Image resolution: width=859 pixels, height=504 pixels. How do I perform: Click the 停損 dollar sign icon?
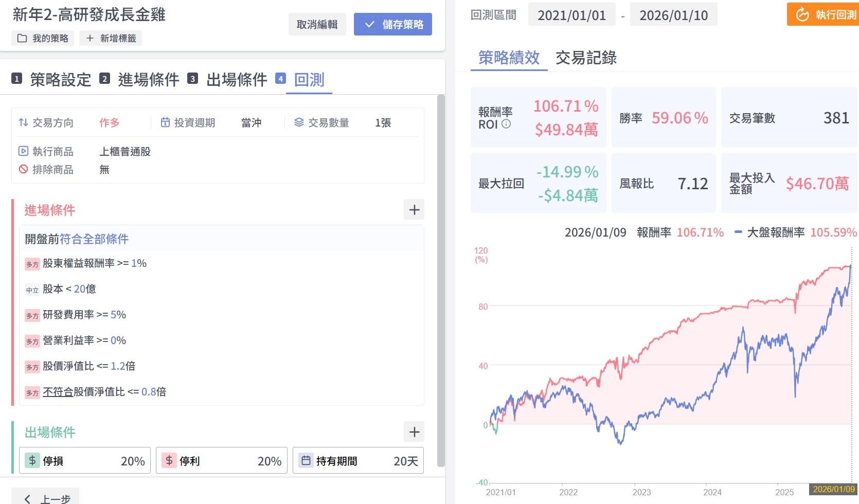(32, 460)
